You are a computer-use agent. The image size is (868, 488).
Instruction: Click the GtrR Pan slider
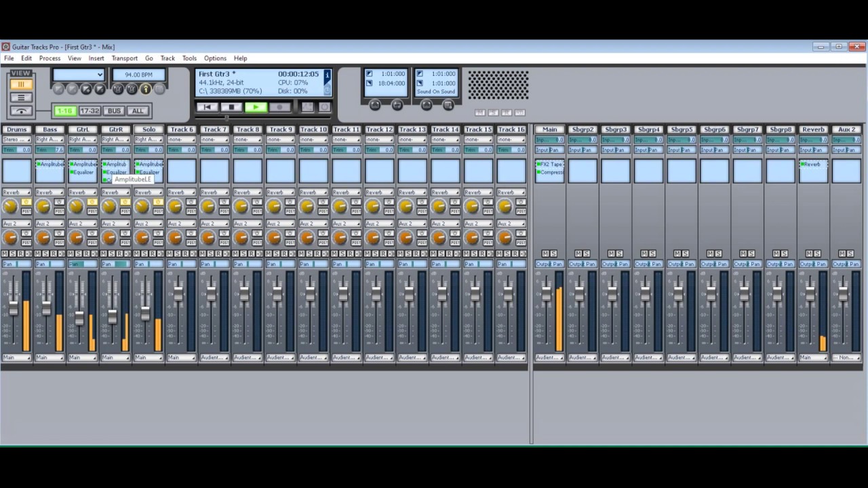click(x=116, y=264)
